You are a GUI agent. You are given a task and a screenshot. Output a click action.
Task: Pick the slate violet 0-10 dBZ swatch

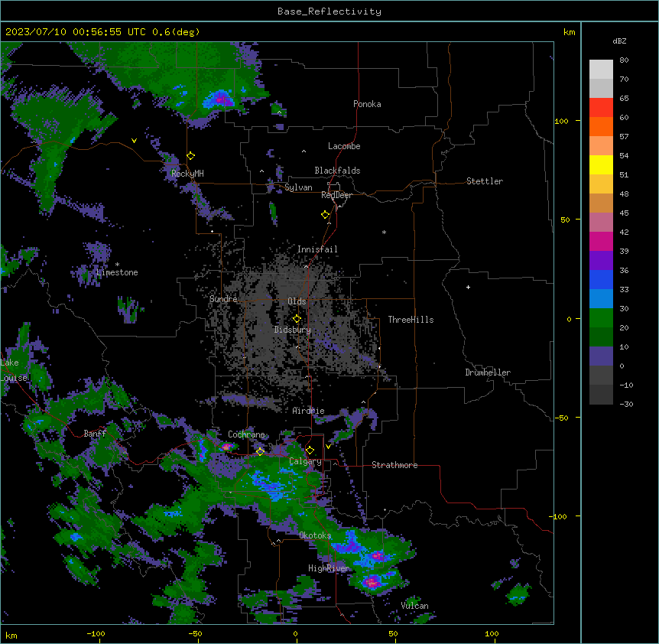(x=601, y=356)
